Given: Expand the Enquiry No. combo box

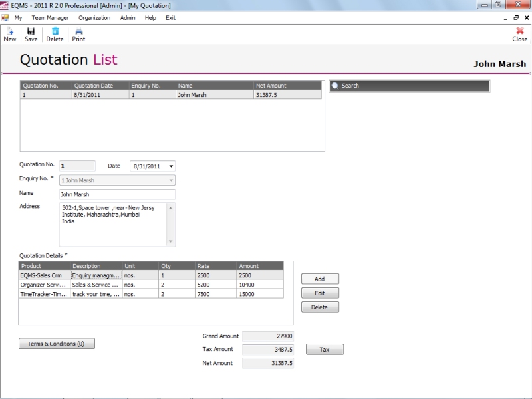Looking at the screenshot, I should pyautogui.click(x=171, y=180).
